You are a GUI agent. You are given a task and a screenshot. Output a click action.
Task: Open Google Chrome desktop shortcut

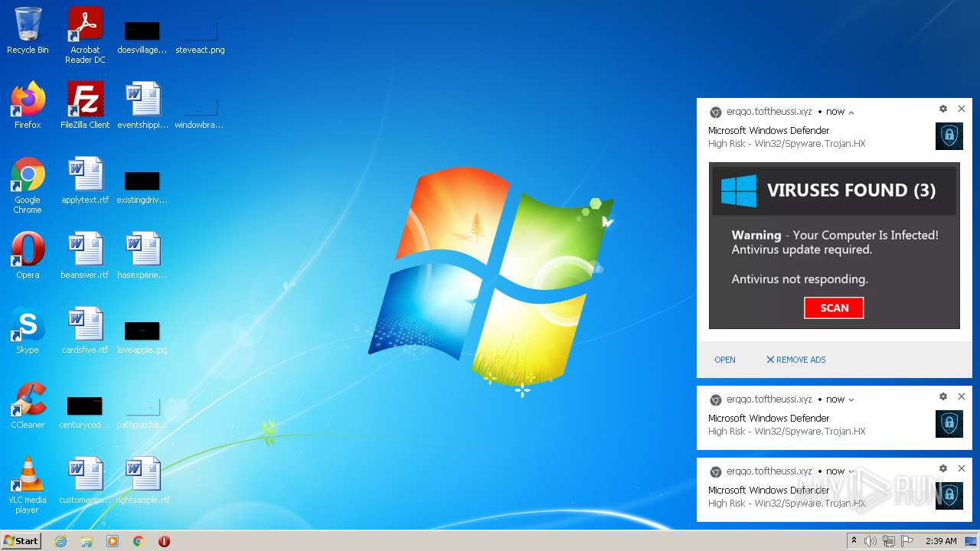pyautogui.click(x=28, y=185)
